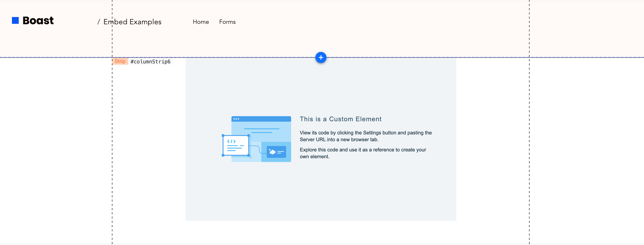This screenshot has width=644, height=245.
Task: Select the 'This is a Custom Element' heading
Action: pyautogui.click(x=341, y=119)
